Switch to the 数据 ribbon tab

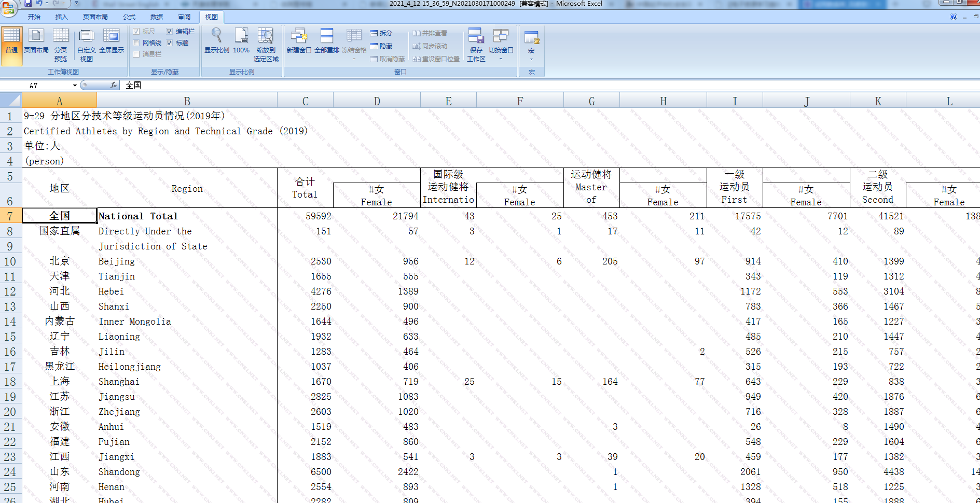(156, 17)
